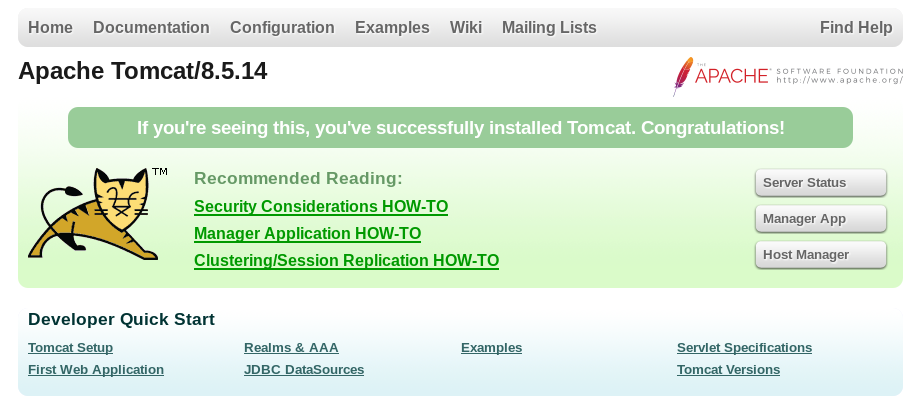Open the Host Manager button

820,255
